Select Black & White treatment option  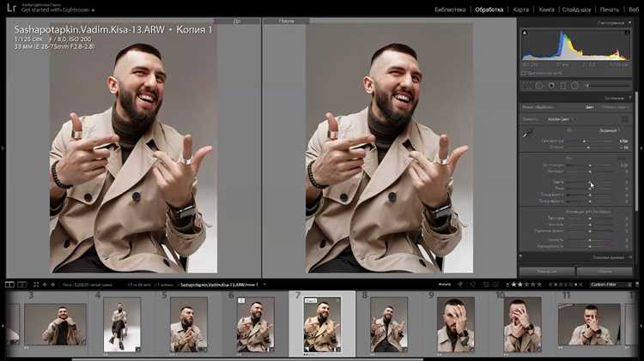(x=615, y=107)
